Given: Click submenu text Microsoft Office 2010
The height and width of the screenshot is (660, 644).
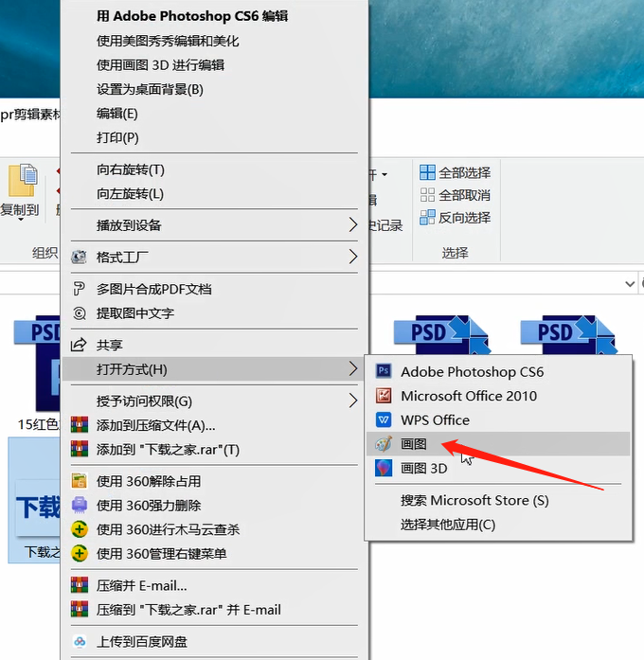Looking at the screenshot, I should coord(469,396).
